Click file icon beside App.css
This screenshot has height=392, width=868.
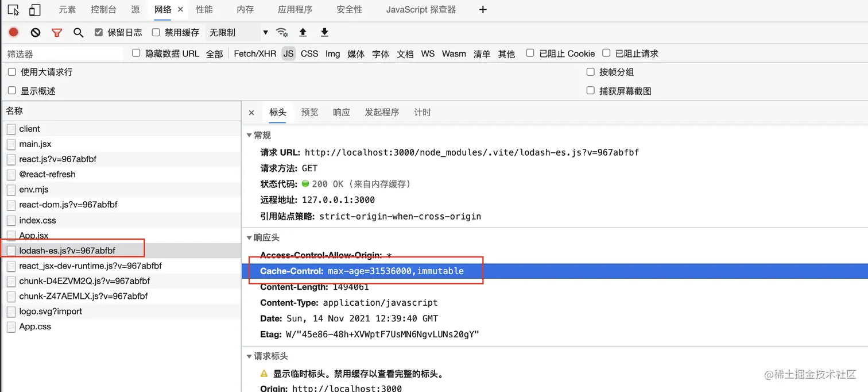click(x=11, y=326)
